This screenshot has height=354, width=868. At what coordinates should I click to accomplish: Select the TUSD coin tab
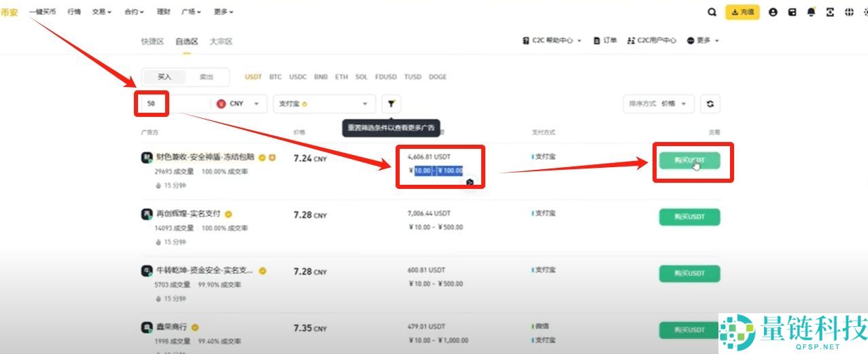[x=413, y=77]
